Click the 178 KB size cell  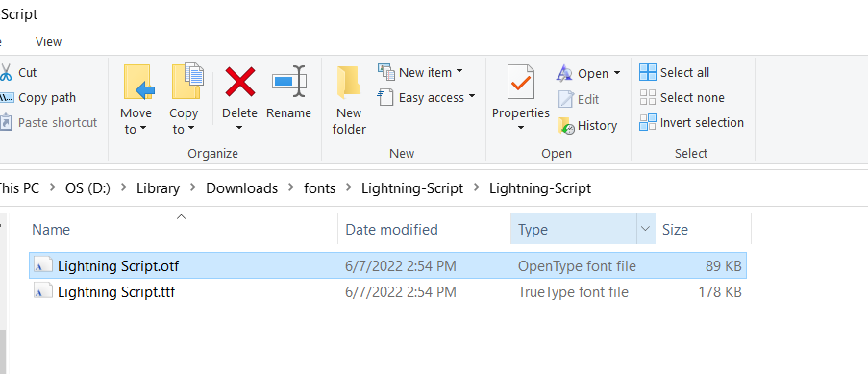click(720, 292)
